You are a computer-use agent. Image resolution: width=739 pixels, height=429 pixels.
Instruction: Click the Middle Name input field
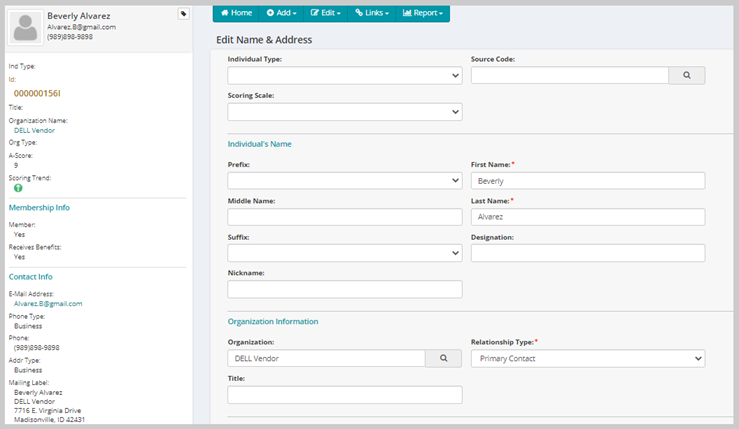click(345, 217)
